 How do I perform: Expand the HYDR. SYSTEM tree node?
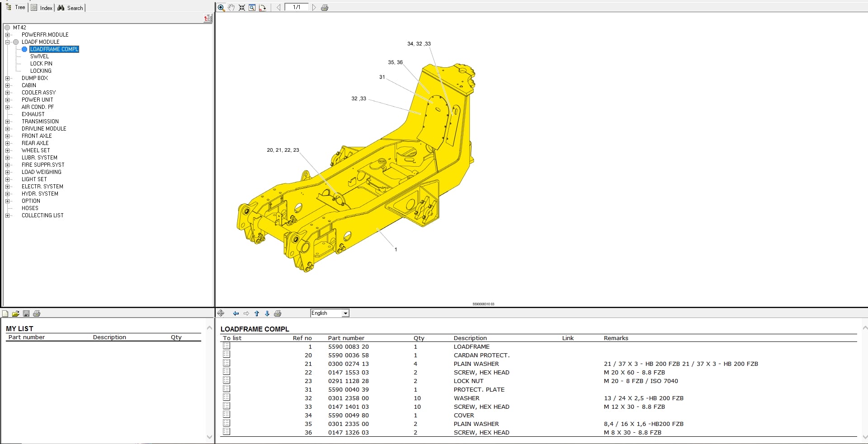coord(7,194)
